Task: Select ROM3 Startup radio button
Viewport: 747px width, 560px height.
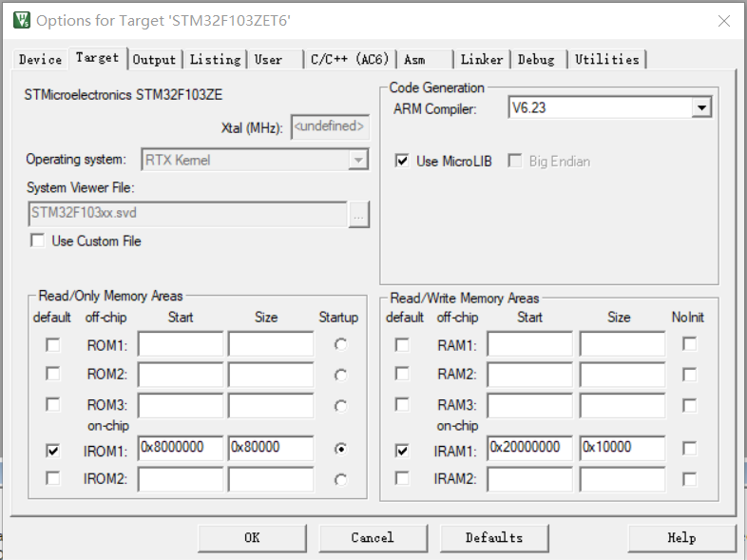Action: (340, 406)
